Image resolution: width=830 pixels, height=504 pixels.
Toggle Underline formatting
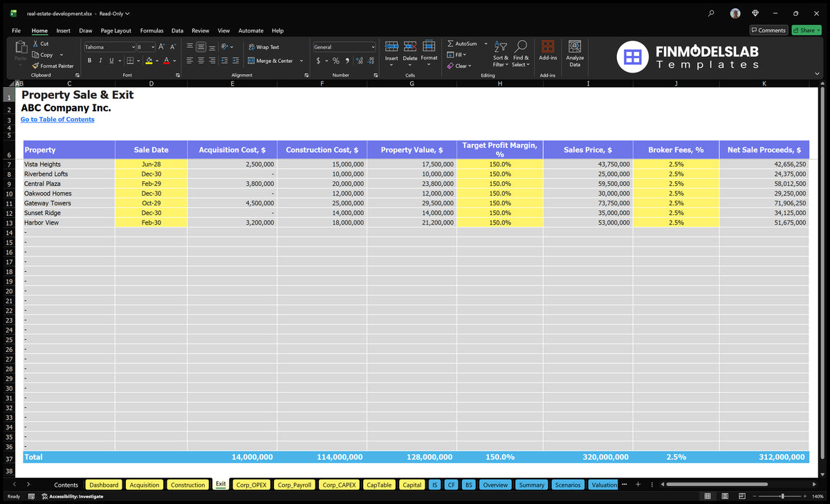pos(111,61)
